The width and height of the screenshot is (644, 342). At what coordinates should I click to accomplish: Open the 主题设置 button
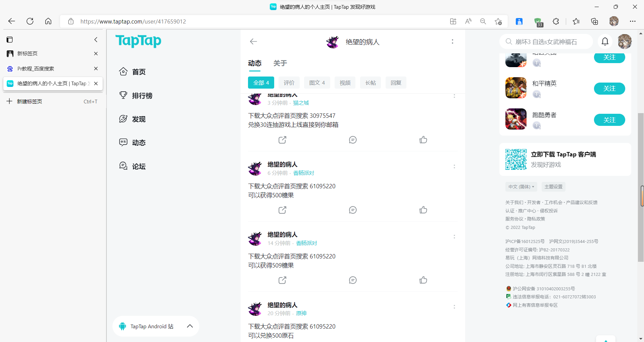click(x=553, y=187)
